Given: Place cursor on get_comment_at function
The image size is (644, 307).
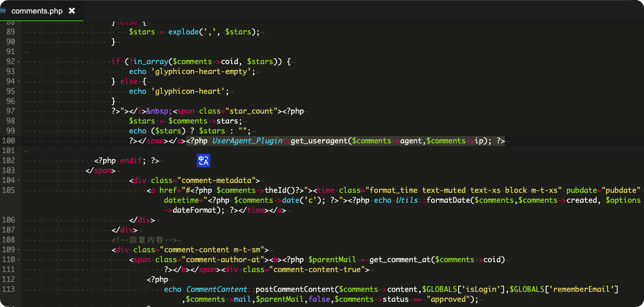Looking at the screenshot, I should 400,260.
